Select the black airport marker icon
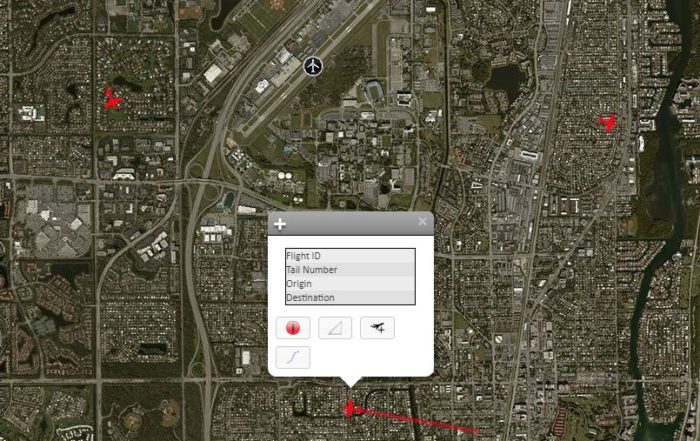700x441 pixels. pos(313,66)
